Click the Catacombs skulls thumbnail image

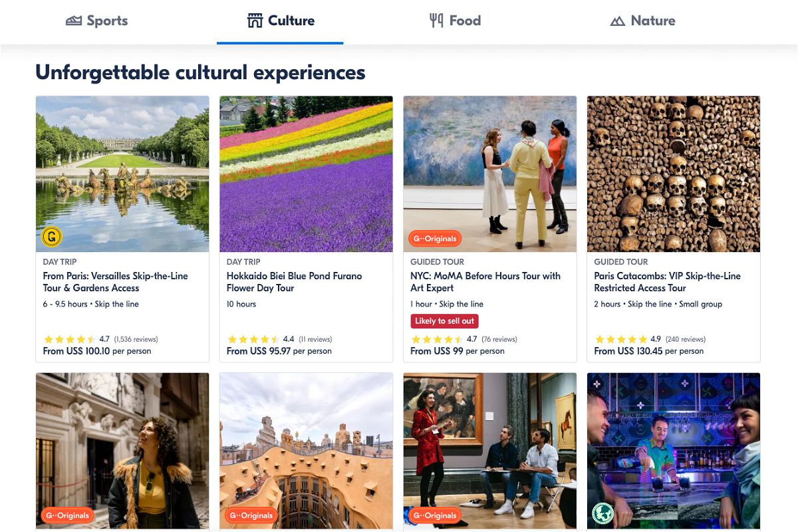coord(673,174)
